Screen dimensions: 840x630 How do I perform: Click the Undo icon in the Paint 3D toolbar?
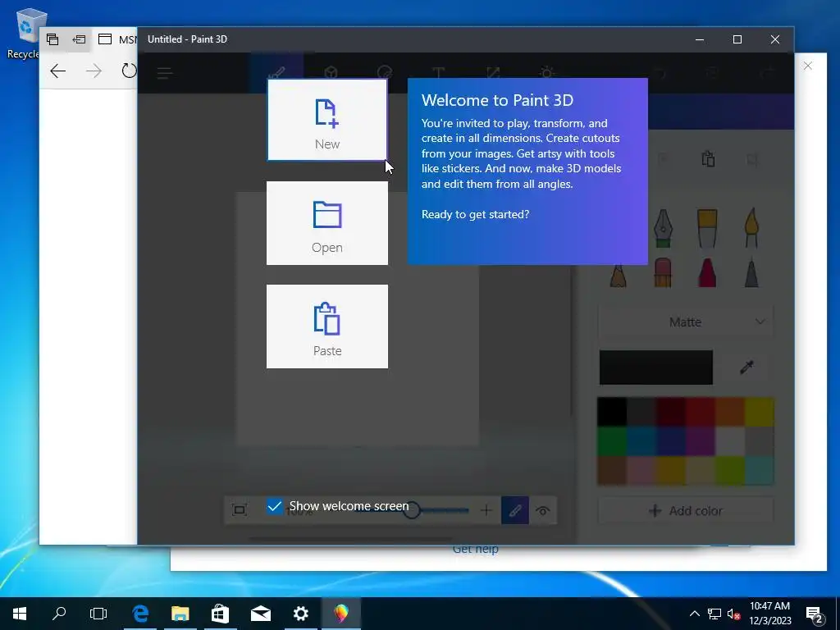(x=660, y=73)
